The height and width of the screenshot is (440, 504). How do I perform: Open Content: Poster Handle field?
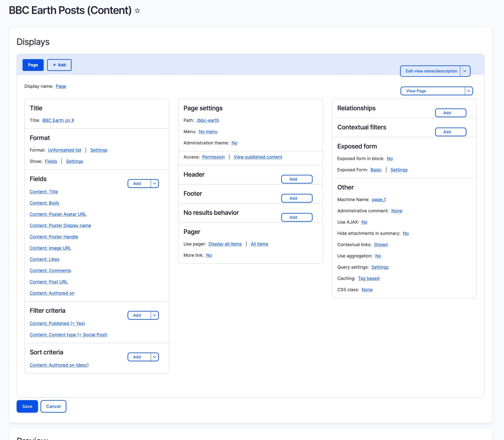pos(54,237)
